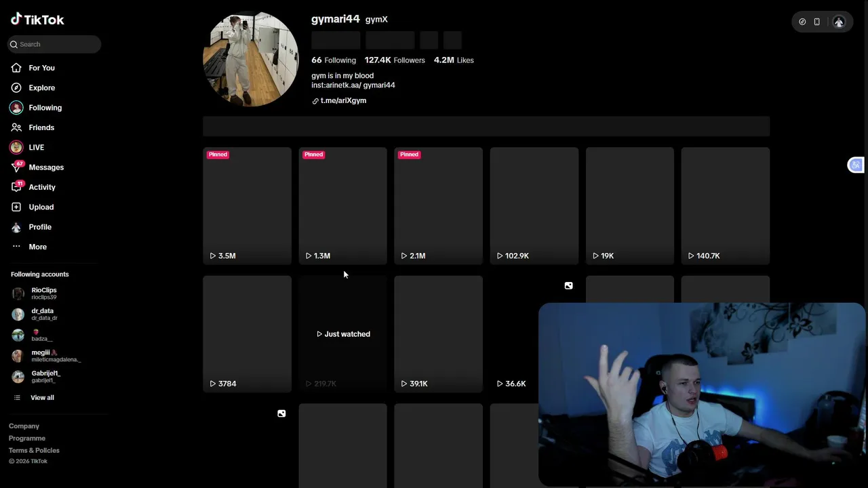
Task: Click the Profile sidebar avatar icon
Action: (16, 227)
